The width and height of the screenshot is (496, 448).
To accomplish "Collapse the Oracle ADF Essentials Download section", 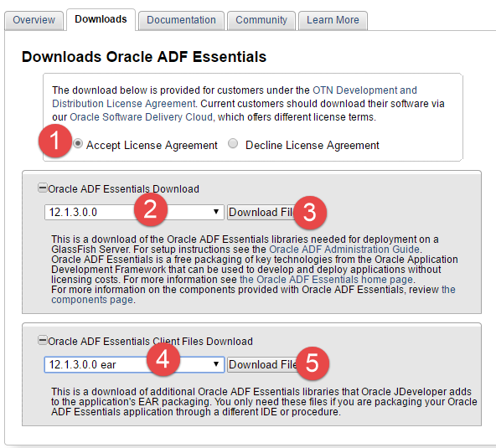I will 42,188.
